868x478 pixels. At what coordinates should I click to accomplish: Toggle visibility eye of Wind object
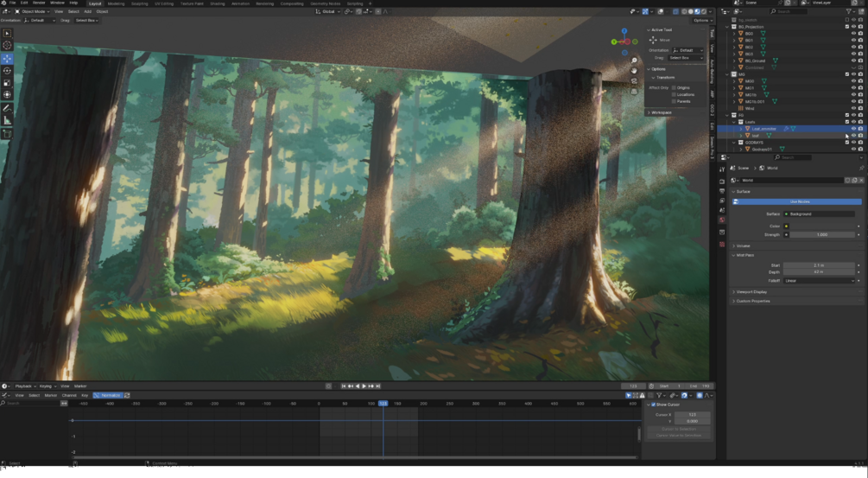(853, 108)
